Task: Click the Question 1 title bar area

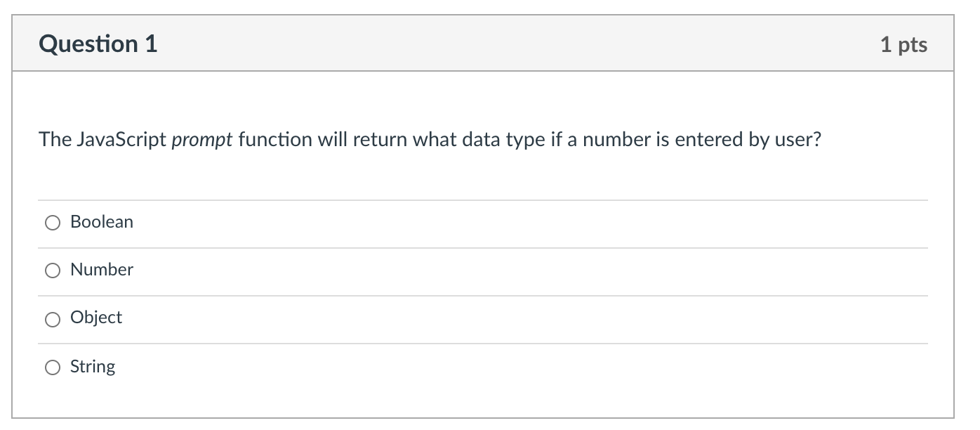Action: pyautogui.click(x=491, y=43)
